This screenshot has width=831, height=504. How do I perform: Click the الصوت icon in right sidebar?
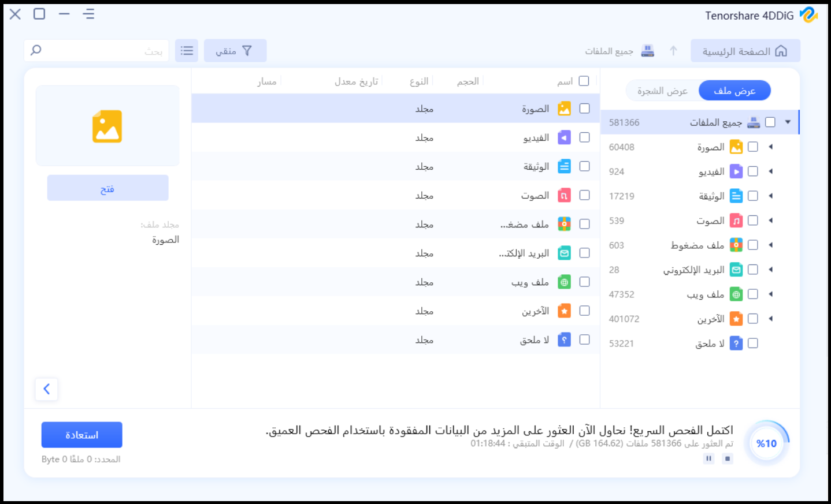(x=736, y=221)
